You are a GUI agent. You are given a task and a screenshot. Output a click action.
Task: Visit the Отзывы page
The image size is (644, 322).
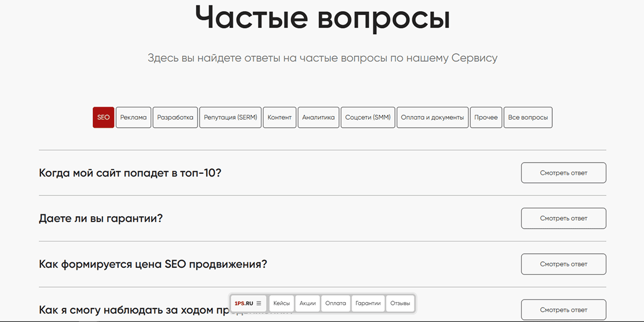point(400,303)
